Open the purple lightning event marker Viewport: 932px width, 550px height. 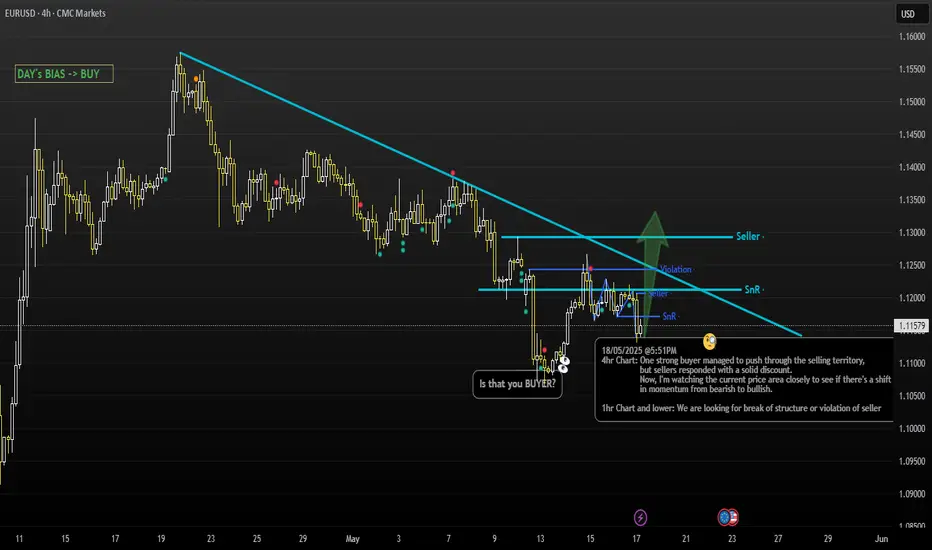coord(640,517)
